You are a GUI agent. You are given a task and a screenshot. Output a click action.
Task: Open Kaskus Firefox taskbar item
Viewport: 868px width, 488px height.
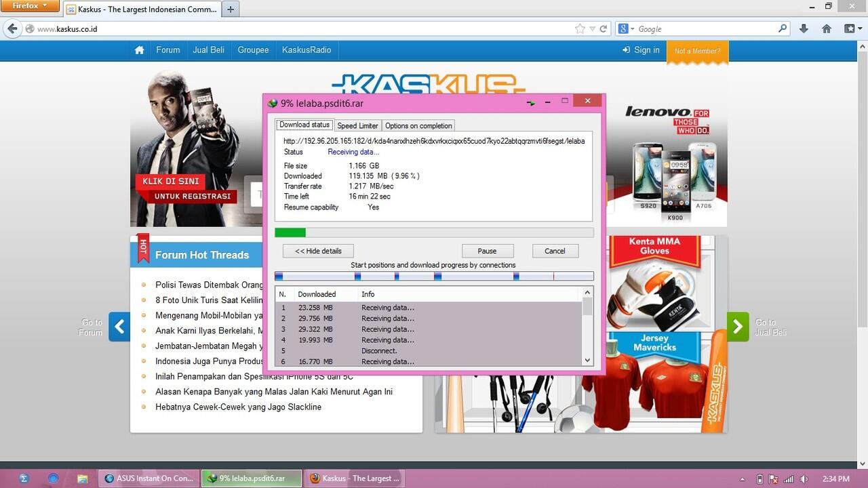tap(355, 479)
